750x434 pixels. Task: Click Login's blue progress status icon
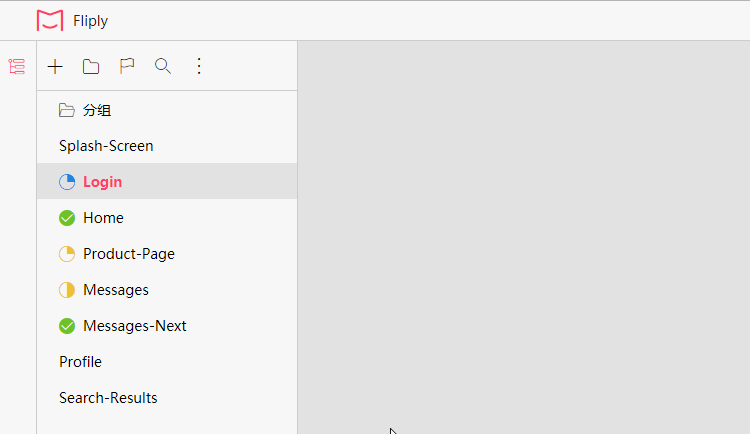(67, 182)
